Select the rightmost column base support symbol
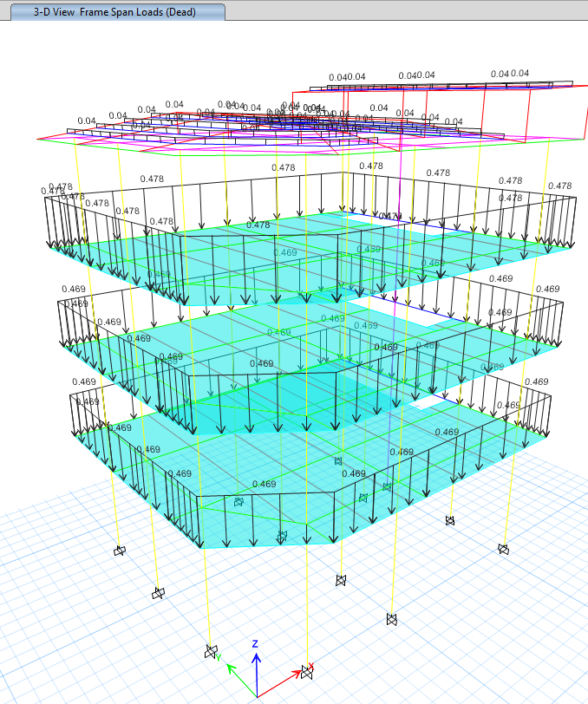Image resolution: width=588 pixels, height=704 pixels. (x=503, y=549)
